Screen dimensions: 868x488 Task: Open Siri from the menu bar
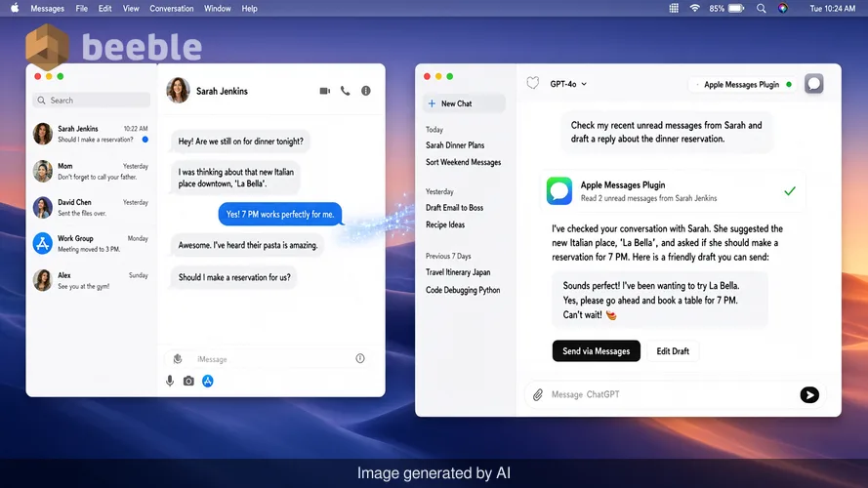tap(783, 9)
